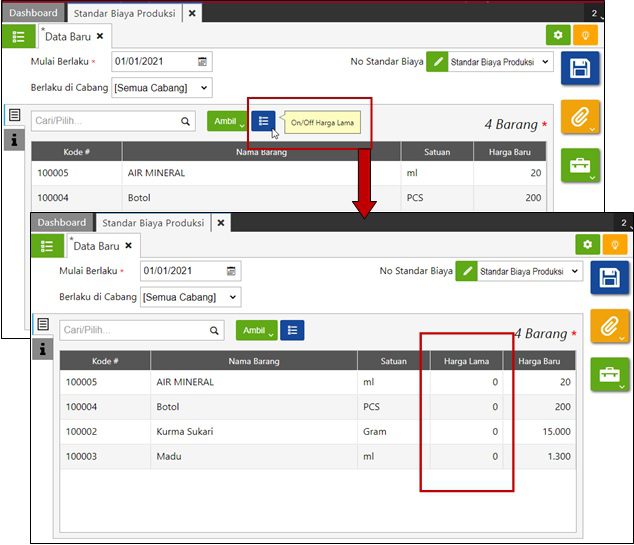Click green briefcase button in front window
This screenshot has height=545, width=634.
click(609, 374)
